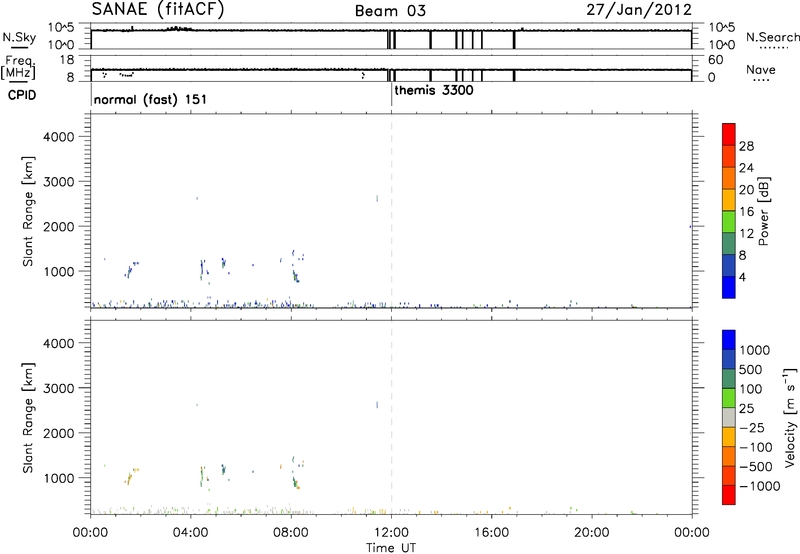Click the Slant Range label of power panel

[28, 211]
